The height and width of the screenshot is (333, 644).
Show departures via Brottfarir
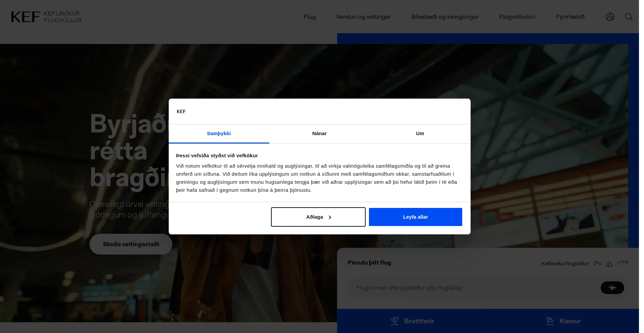pos(412,321)
